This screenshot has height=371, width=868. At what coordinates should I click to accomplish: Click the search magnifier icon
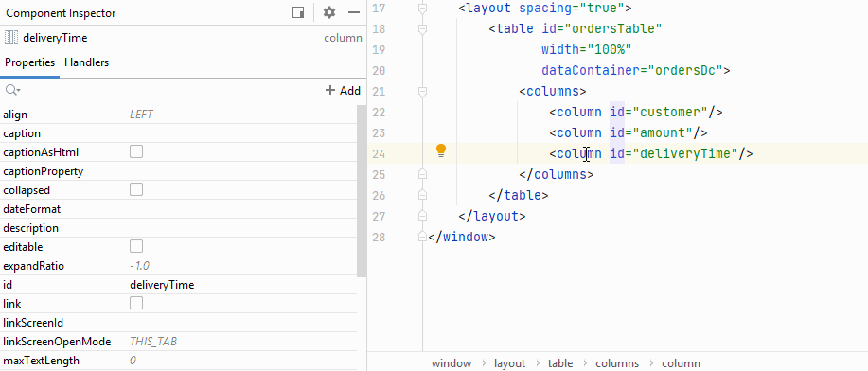point(12,90)
